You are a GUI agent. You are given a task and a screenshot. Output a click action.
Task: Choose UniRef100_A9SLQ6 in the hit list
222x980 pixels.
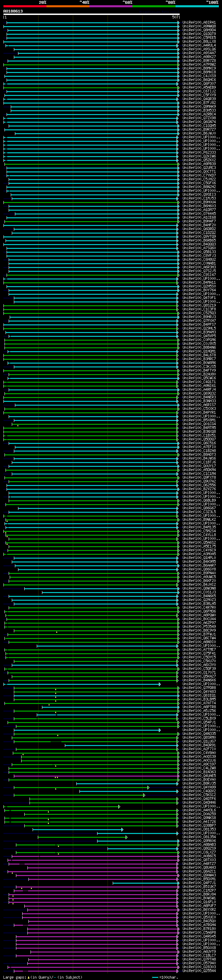(x=199, y=49)
